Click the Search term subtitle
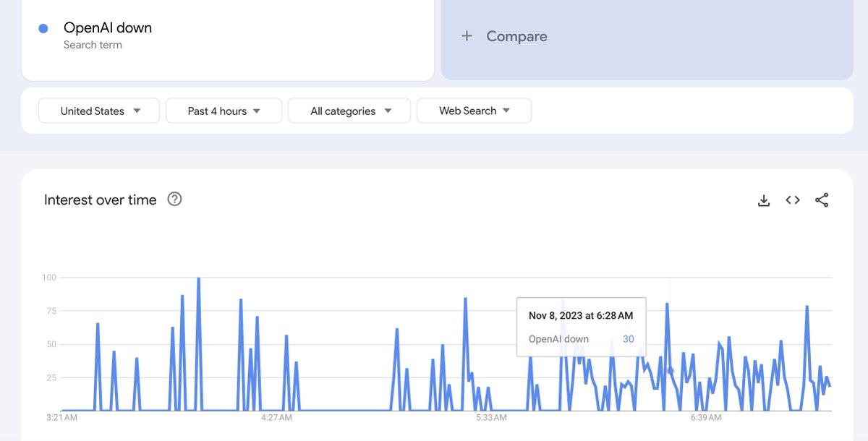The width and height of the screenshot is (868, 441). [x=93, y=45]
